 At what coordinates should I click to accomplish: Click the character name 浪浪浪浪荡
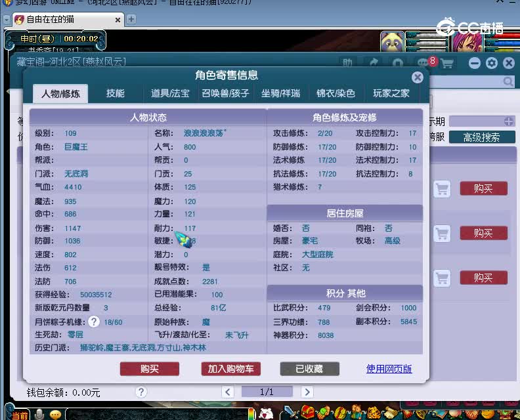pyautogui.click(x=205, y=133)
